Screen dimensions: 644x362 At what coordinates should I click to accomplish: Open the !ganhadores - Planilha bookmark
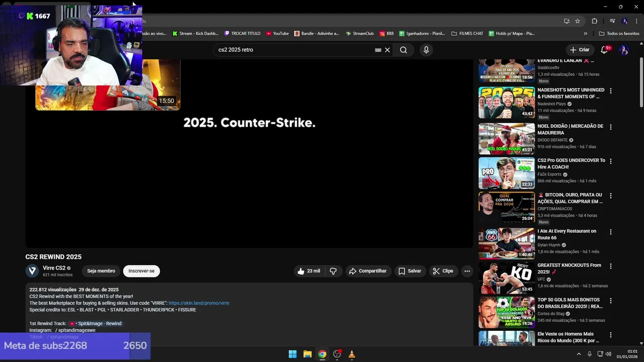pyautogui.click(x=422, y=34)
